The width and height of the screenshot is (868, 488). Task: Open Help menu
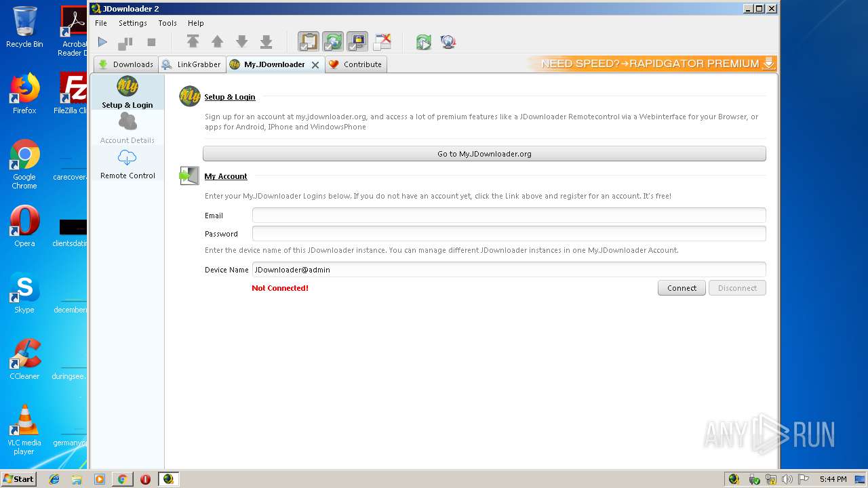click(195, 23)
